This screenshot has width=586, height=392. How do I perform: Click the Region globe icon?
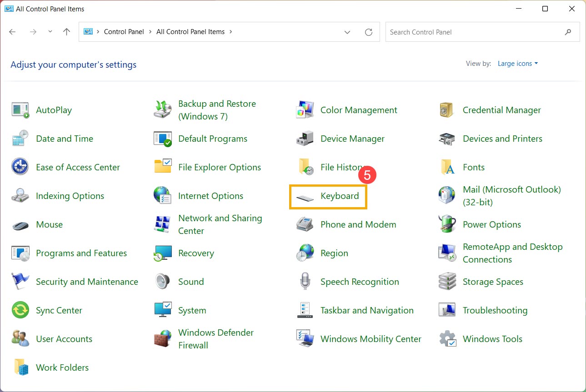[x=305, y=253]
